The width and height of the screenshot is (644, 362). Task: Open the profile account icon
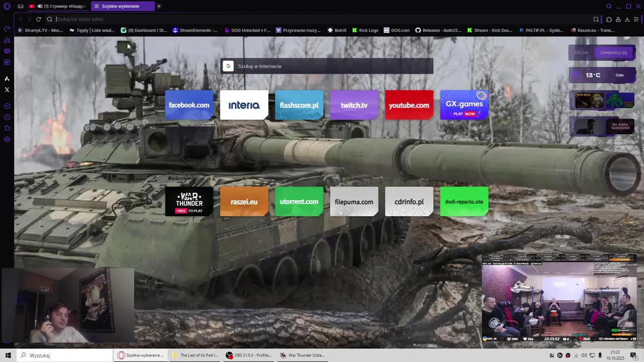coord(618,19)
